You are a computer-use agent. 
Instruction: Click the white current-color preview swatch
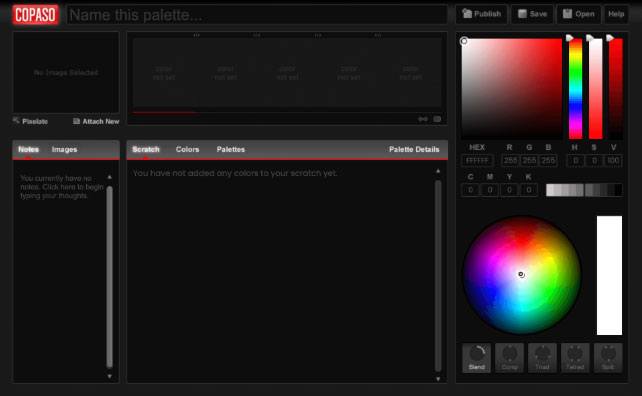tap(609, 275)
